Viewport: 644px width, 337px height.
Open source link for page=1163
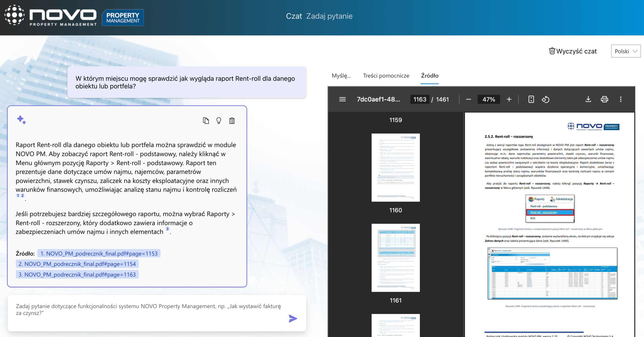click(x=77, y=274)
